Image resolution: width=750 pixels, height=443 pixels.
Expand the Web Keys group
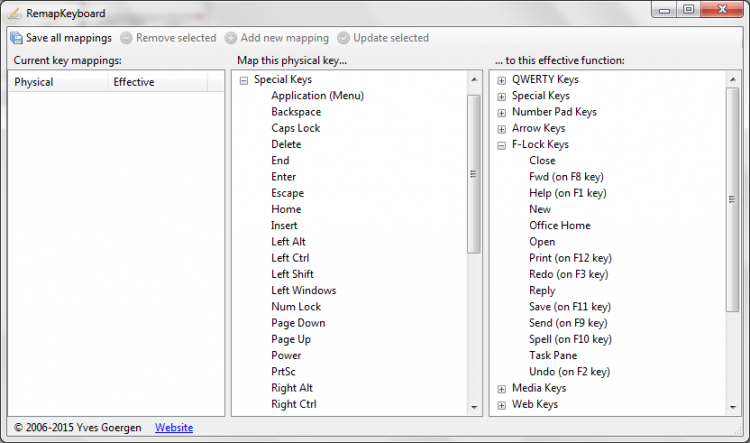pyautogui.click(x=501, y=405)
